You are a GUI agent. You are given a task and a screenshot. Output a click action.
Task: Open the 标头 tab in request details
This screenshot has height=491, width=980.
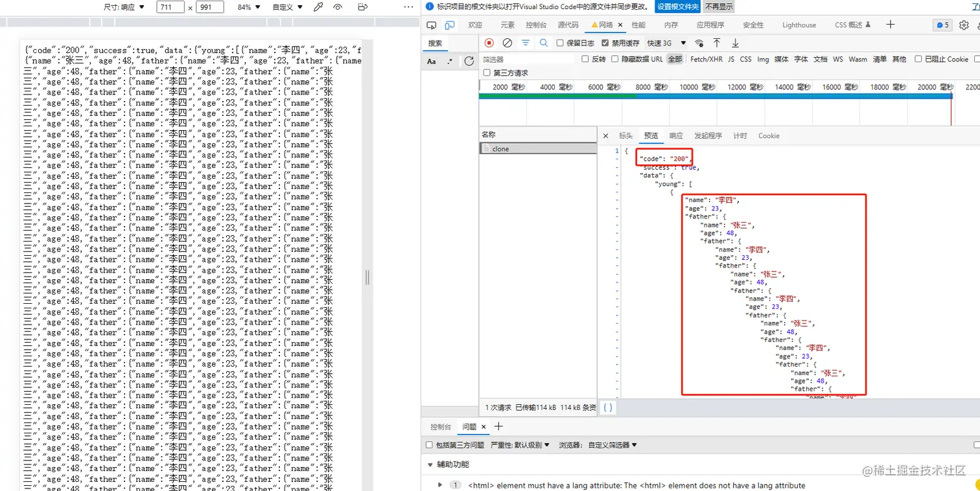(x=625, y=136)
